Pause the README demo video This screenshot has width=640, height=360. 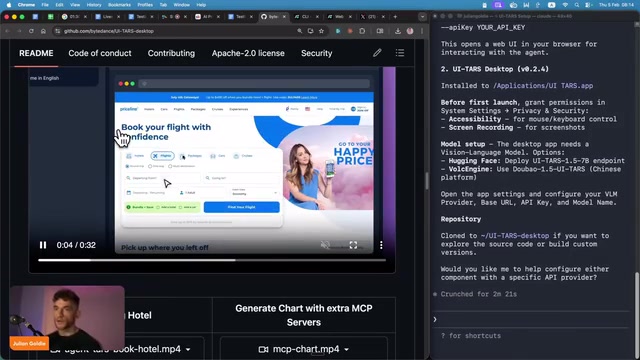click(43, 245)
